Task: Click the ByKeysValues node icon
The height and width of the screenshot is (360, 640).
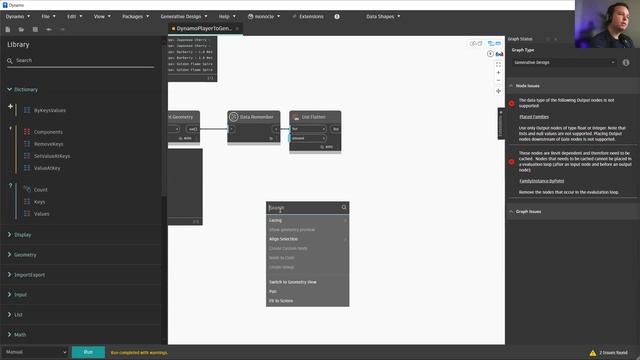Action: (27, 110)
